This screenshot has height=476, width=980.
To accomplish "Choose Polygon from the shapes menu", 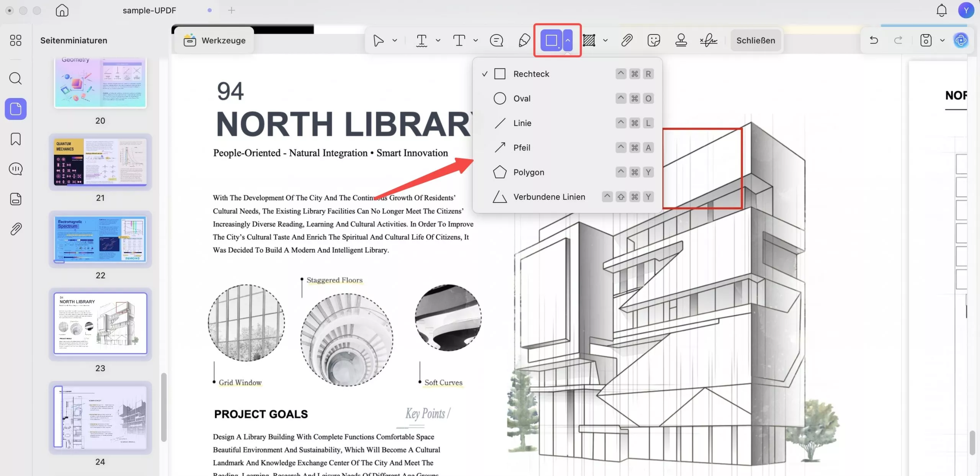I will [528, 172].
